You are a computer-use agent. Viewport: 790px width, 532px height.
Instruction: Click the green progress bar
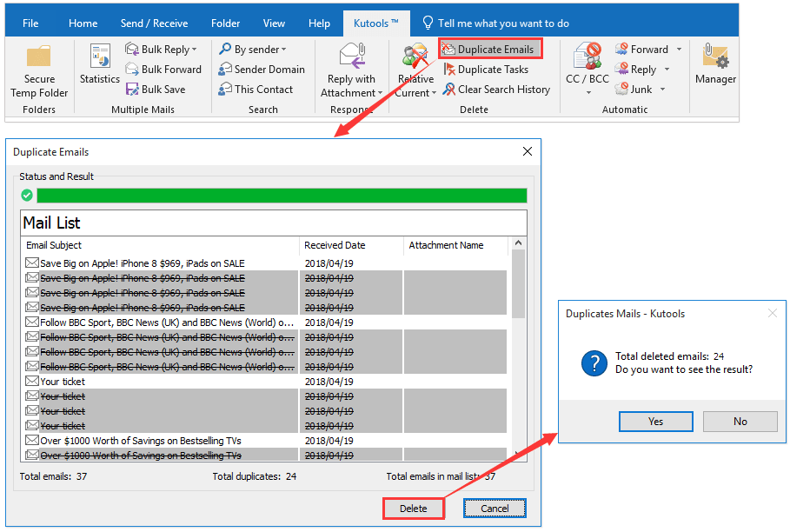pyautogui.click(x=278, y=195)
